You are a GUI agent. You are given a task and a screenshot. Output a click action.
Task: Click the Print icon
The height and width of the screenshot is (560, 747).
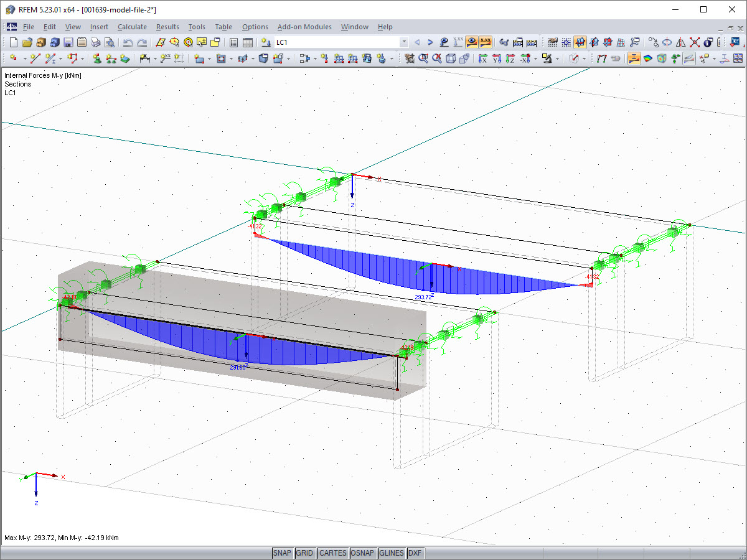coord(95,42)
